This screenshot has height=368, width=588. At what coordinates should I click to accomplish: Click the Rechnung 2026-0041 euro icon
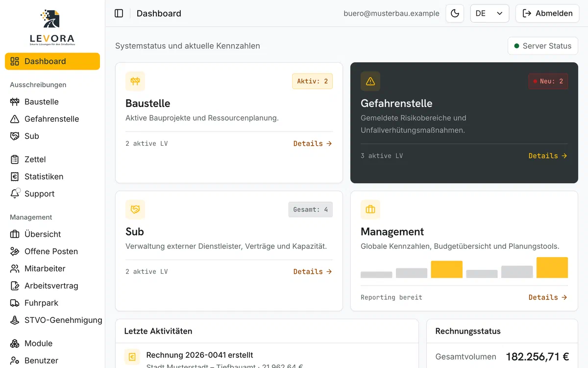(x=132, y=357)
